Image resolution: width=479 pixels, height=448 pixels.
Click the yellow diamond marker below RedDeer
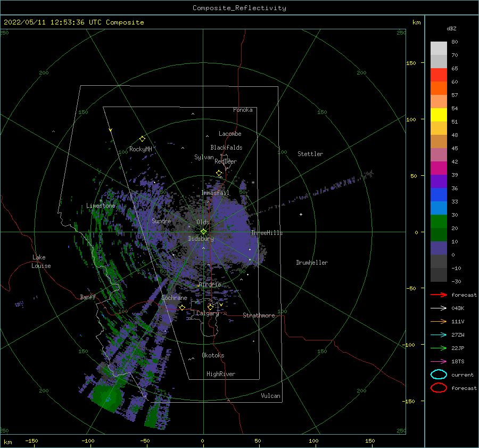tap(219, 173)
